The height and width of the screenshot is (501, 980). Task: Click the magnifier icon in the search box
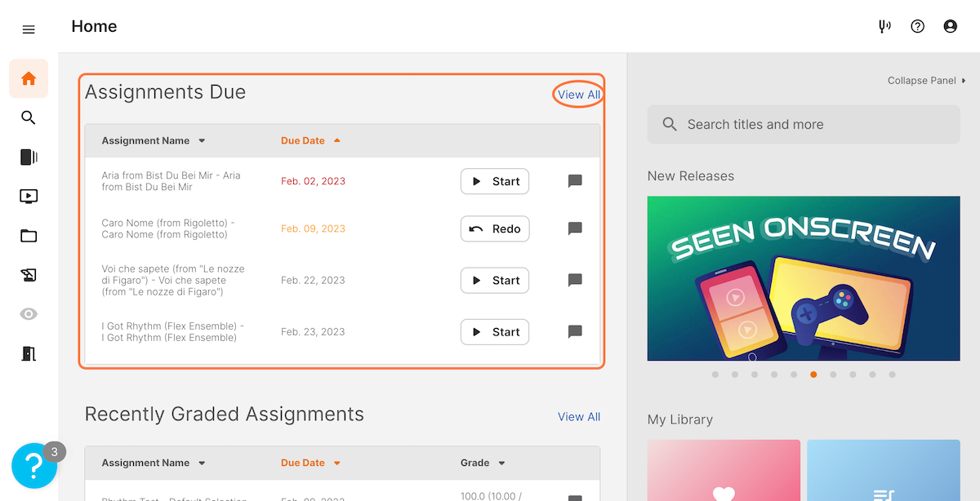coord(670,124)
